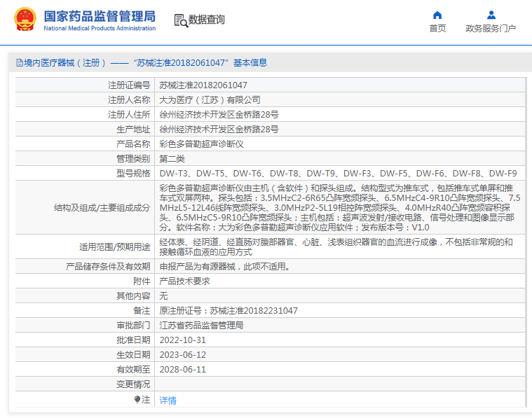The height and width of the screenshot is (418, 532).
Task: Click the national emblem logo
Action: (25, 20)
